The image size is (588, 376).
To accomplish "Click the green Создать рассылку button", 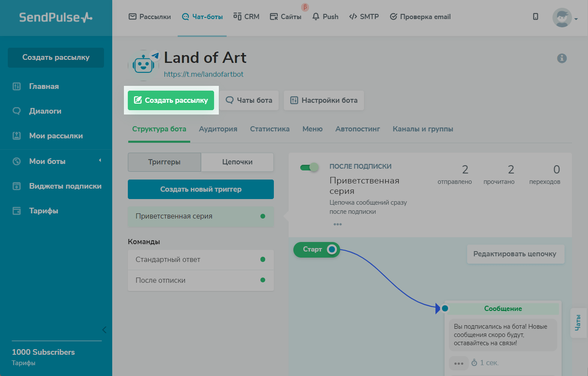I will 171,100.
